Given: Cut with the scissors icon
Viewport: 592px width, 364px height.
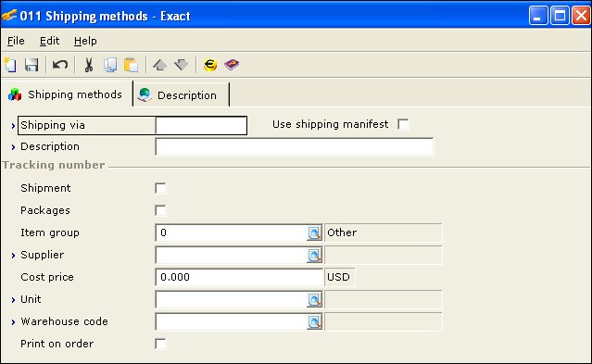Looking at the screenshot, I should point(89,65).
